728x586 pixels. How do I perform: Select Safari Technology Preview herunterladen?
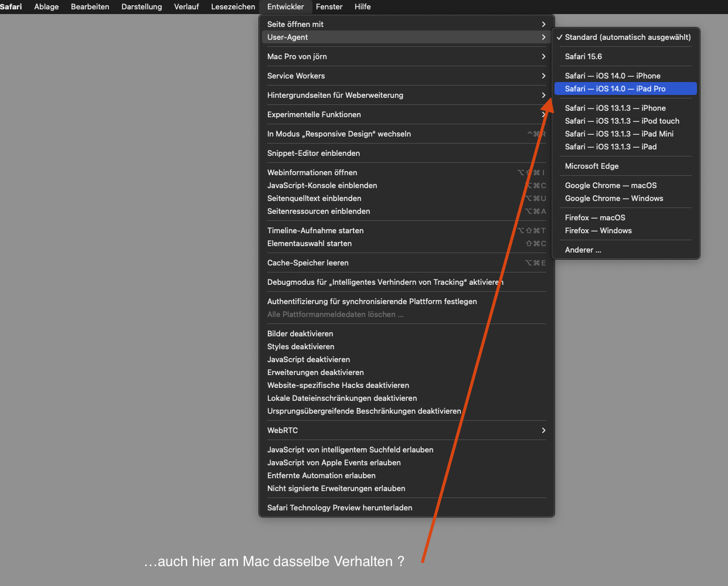tap(407, 507)
